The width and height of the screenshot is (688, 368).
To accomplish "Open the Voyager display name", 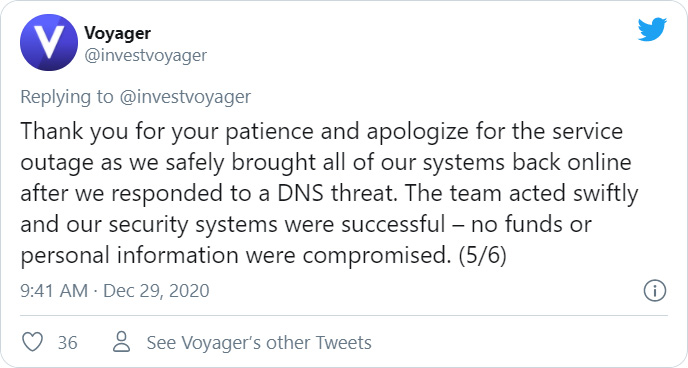I will click(118, 33).
